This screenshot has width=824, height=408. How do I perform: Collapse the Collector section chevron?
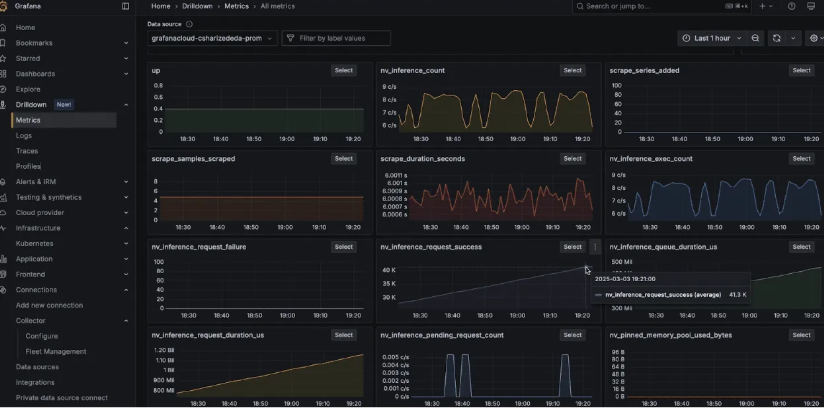tap(126, 321)
